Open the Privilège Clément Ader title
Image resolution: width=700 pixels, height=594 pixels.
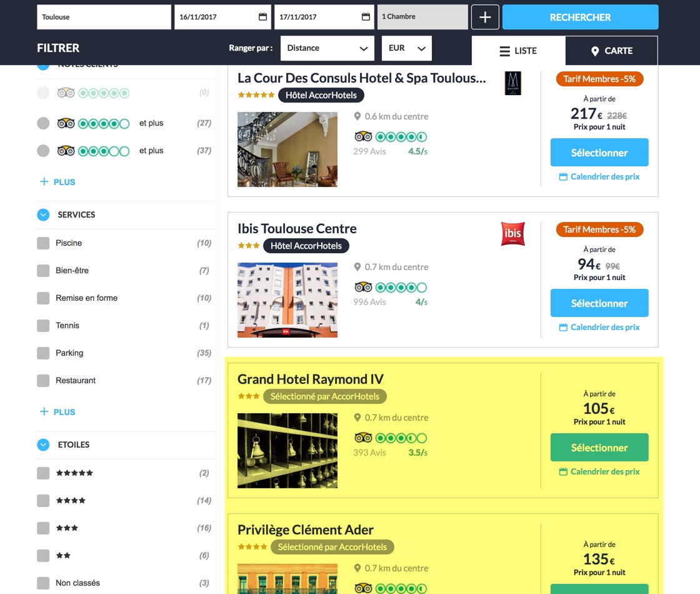pos(306,530)
